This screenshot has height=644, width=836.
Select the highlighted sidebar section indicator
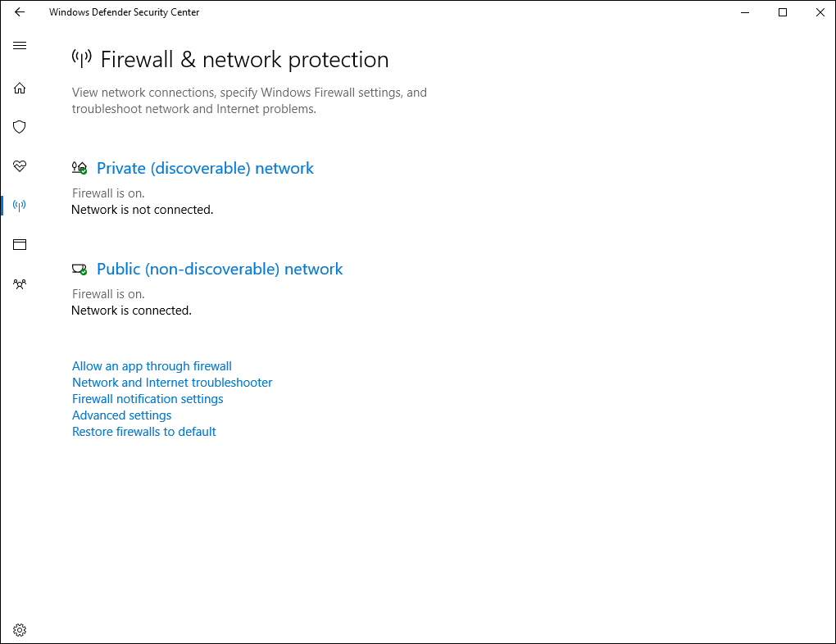4,205
